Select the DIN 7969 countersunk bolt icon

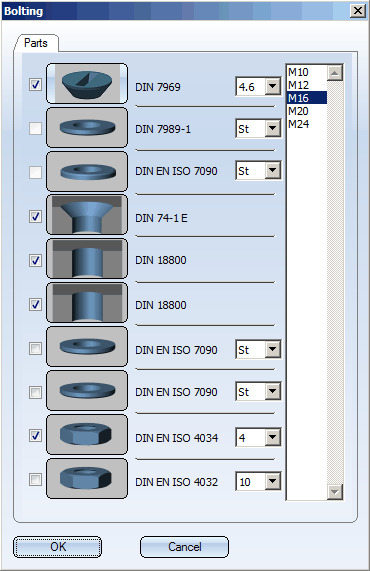pyautogui.click(x=87, y=83)
